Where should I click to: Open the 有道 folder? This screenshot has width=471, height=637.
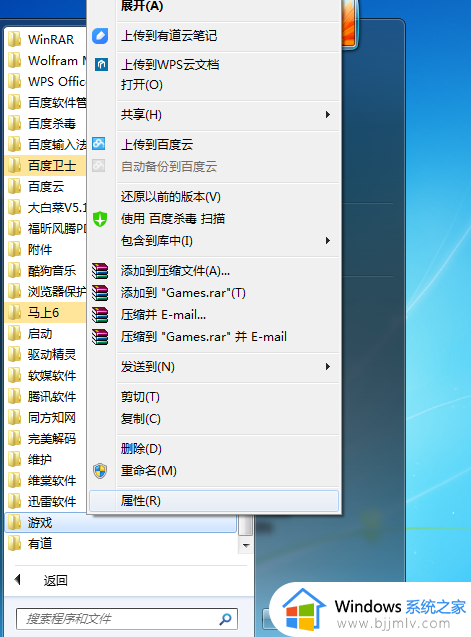121,544
